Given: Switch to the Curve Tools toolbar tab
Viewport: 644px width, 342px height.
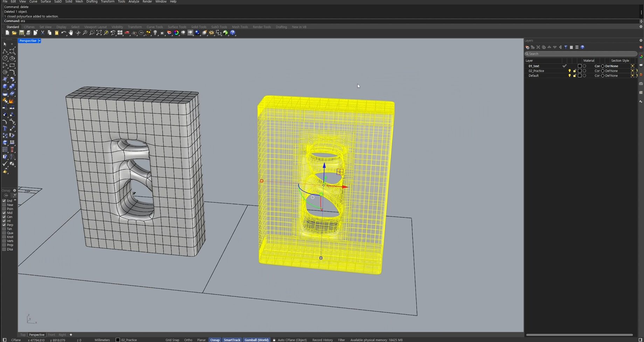Looking at the screenshot, I should coord(154,27).
